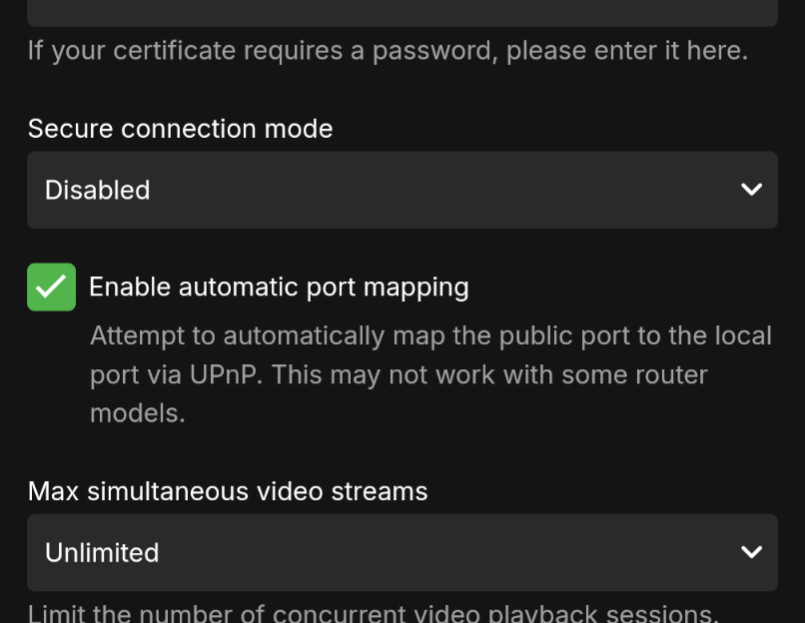Image resolution: width=805 pixels, height=623 pixels.
Task: Open the Max simultaneous video streams dropdown
Action: [402, 552]
